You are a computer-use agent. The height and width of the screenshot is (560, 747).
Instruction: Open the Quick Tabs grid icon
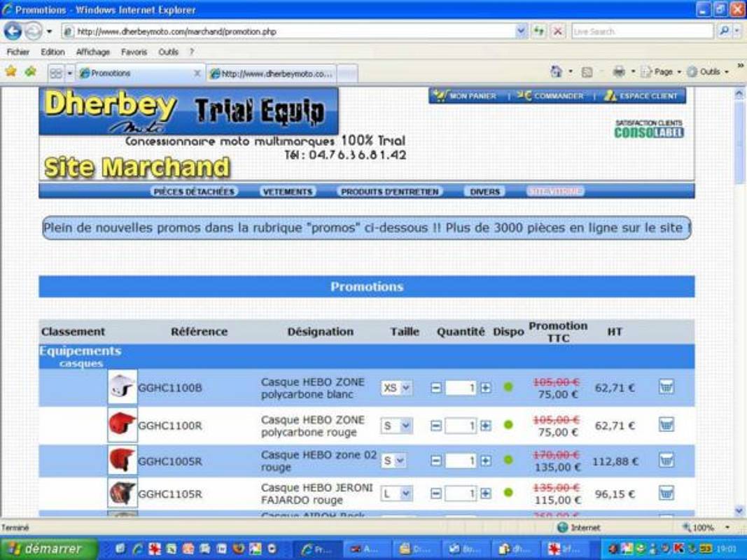[56, 73]
